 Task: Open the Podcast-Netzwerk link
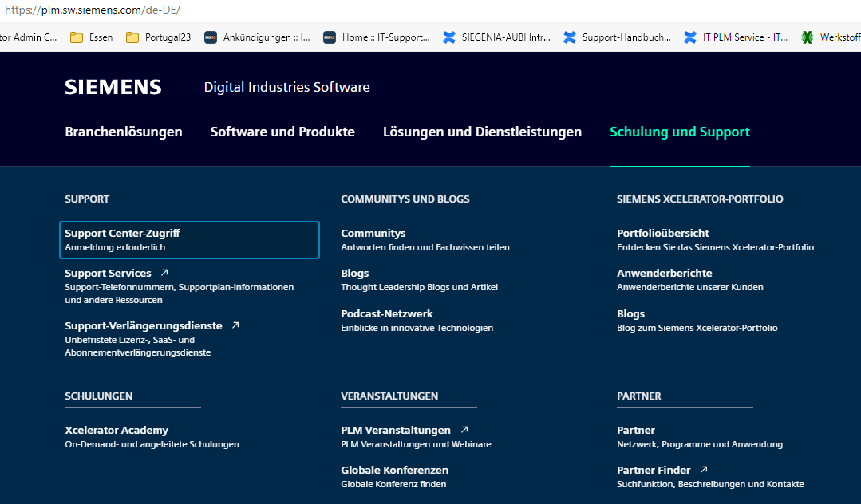tap(386, 313)
